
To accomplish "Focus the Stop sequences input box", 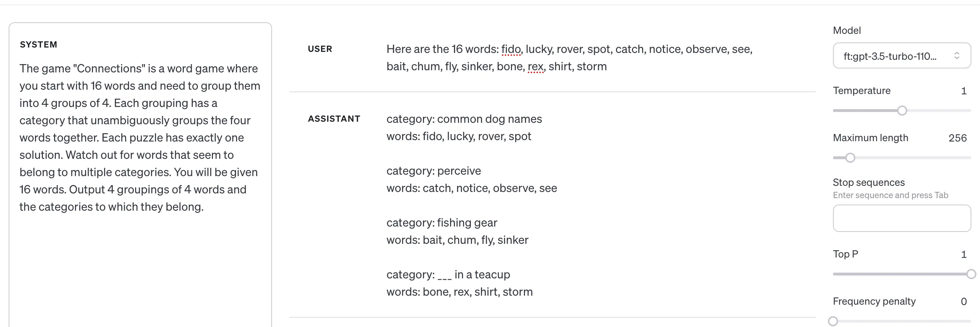I will (x=901, y=218).
